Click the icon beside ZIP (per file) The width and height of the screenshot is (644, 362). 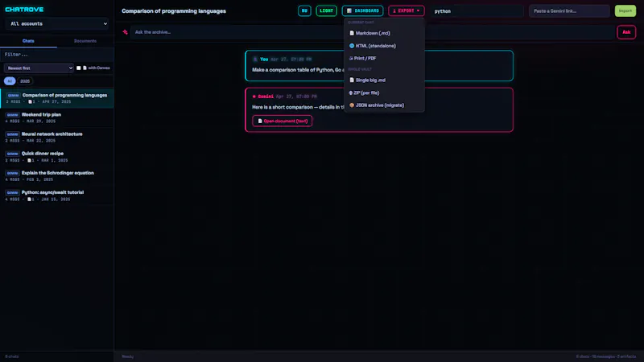point(350,93)
